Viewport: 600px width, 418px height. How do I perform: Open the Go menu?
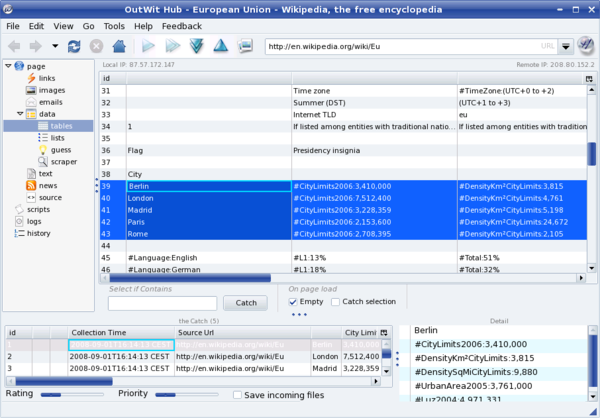[x=88, y=26]
